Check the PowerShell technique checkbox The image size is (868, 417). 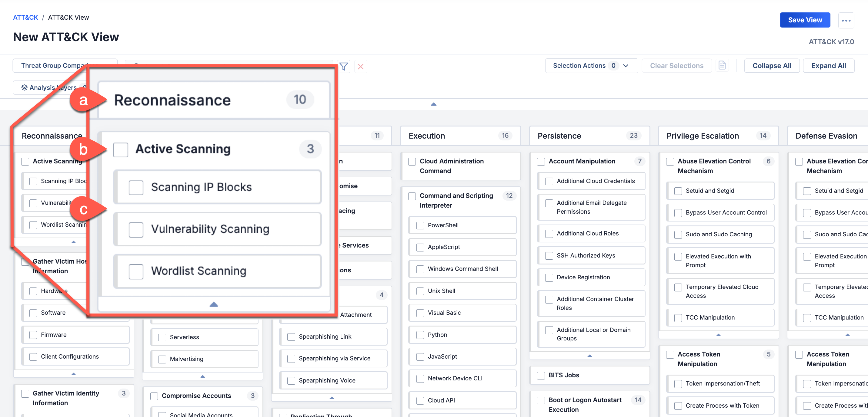pyautogui.click(x=420, y=225)
